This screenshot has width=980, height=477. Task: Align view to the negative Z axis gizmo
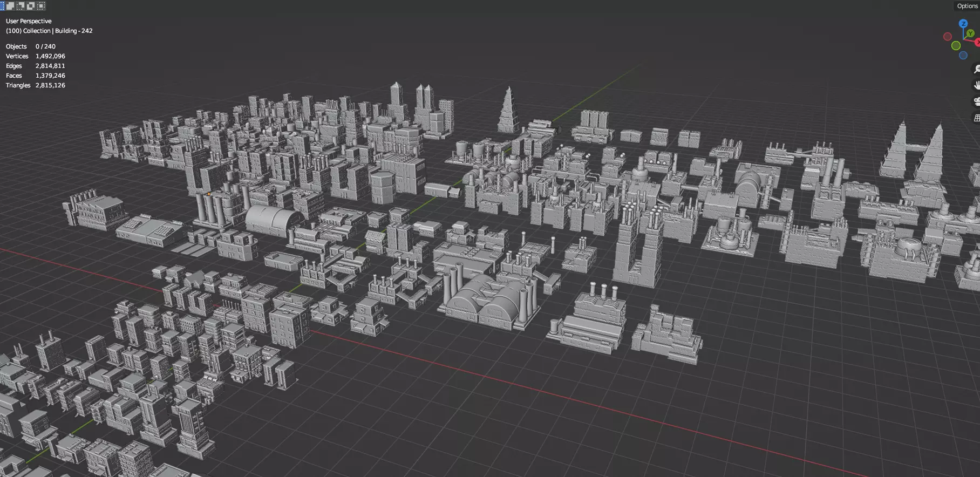point(963,56)
